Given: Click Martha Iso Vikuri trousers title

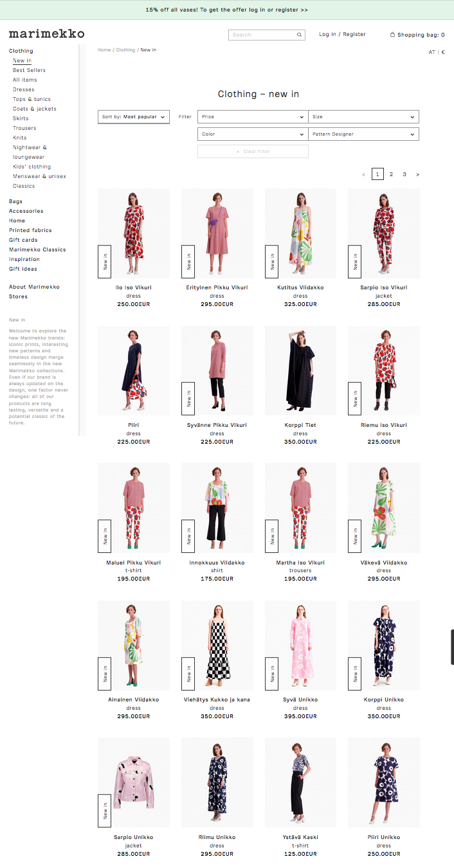Looking at the screenshot, I should point(300,563).
